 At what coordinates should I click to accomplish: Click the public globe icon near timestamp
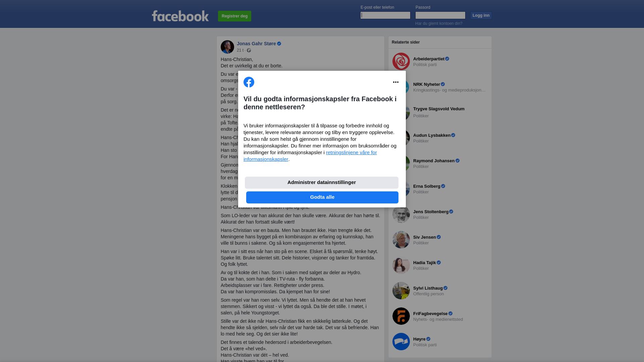(x=249, y=50)
